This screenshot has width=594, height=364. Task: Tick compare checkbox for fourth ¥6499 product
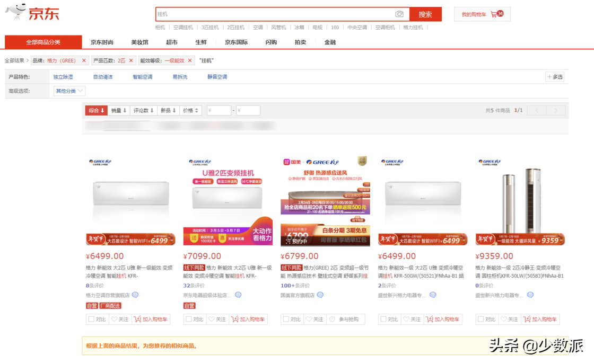(x=383, y=319)
